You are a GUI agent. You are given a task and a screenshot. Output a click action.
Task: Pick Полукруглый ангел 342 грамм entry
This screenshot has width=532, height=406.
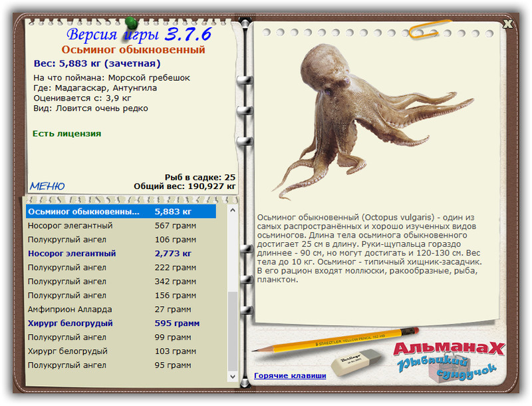pos(121,282)
